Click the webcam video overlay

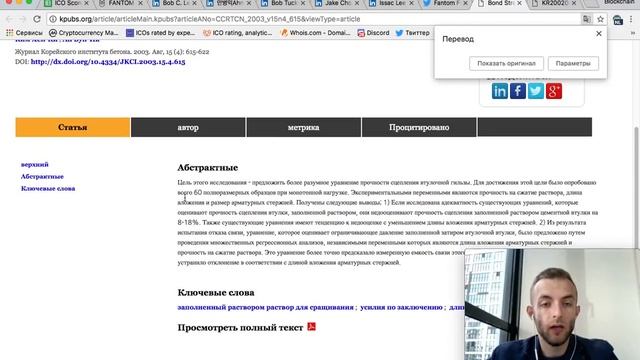point(552,304)
